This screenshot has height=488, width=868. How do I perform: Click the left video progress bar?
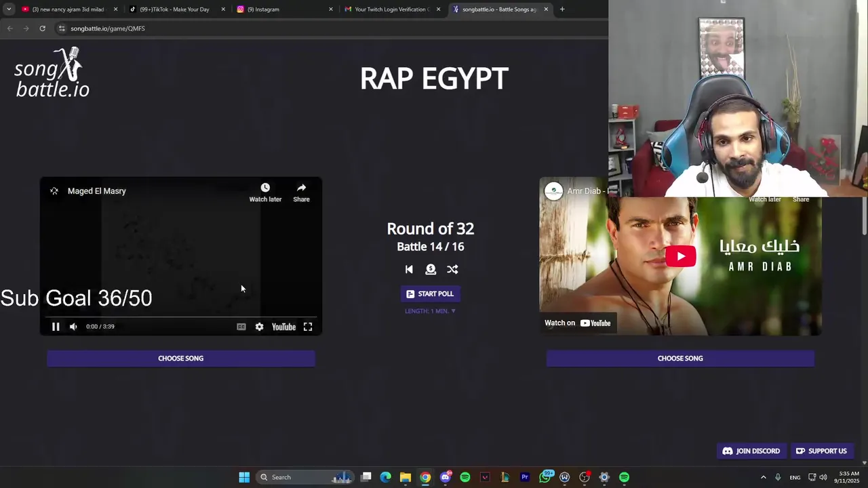click(180, 317)
